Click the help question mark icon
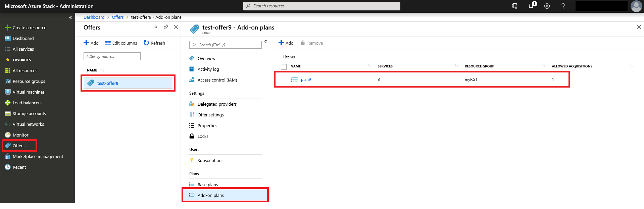 pyautogui.click(x=563, y=6)
